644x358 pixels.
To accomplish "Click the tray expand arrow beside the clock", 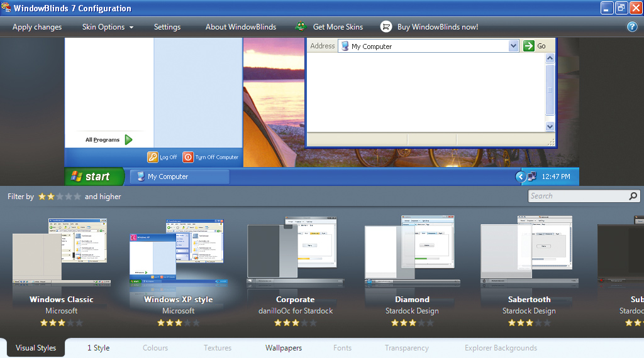I will [x=521, y=177].
